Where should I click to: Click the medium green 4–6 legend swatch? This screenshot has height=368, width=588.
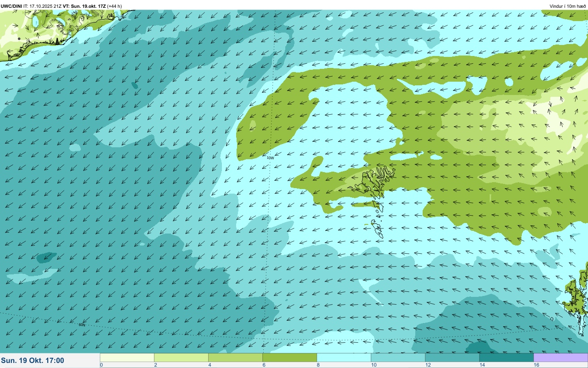point(236,357)
